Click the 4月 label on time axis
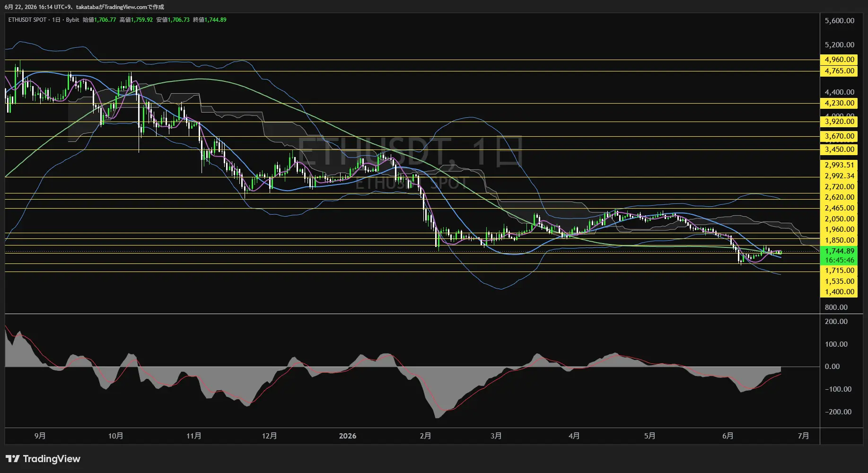 tap(574, 436)
